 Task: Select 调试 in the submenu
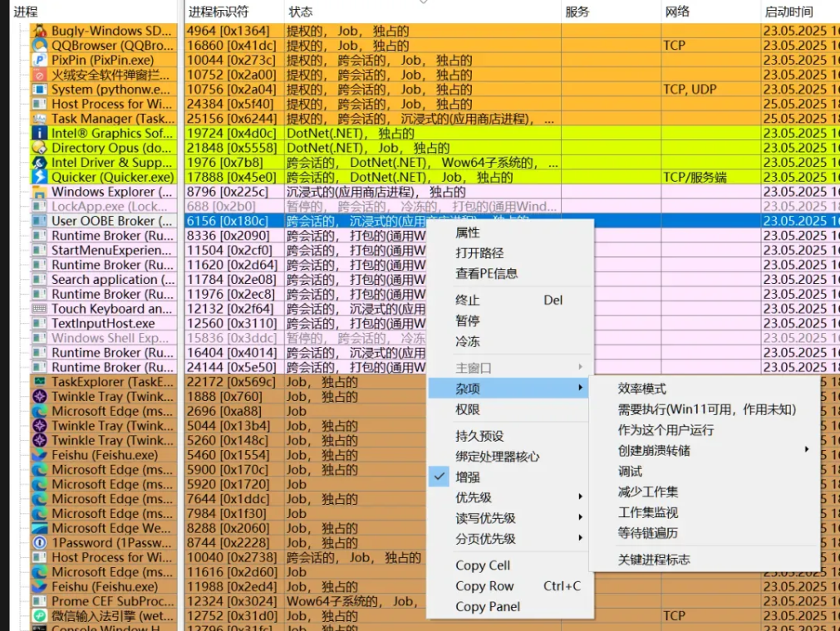click(x=705, y=471)
